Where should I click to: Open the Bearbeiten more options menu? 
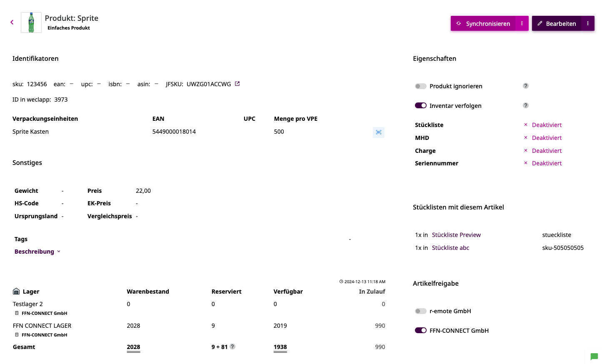tap(588, 24)
